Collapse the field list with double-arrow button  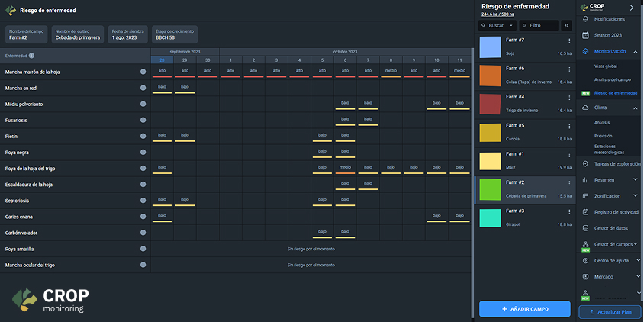point(566,25)
